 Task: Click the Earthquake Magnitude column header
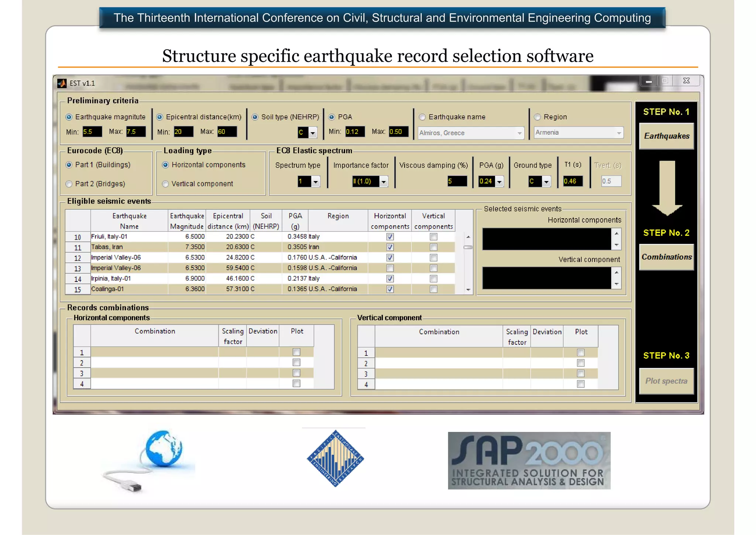coord(187,221)
